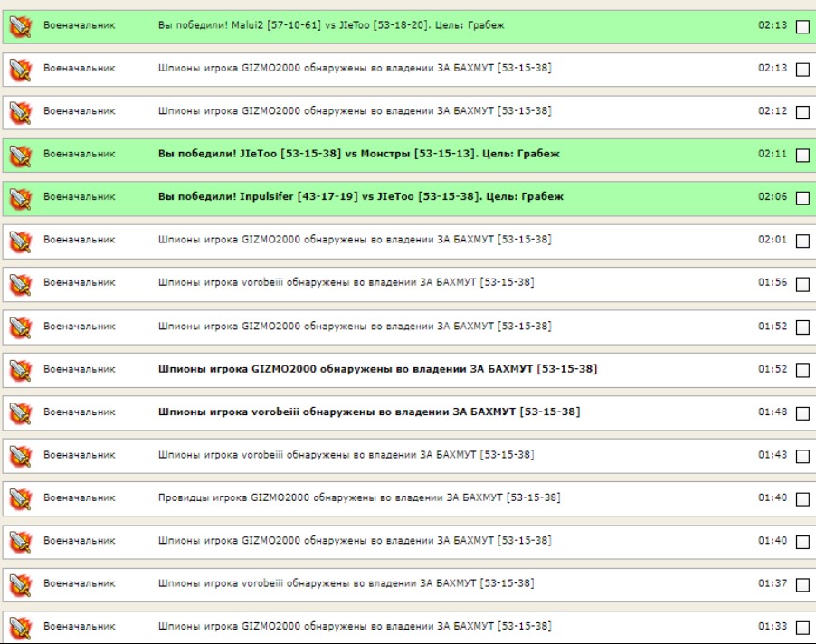Tick the checkbox for the 02:11 victory message
Viewport: 816px width, 644px height.
[802, 156]
